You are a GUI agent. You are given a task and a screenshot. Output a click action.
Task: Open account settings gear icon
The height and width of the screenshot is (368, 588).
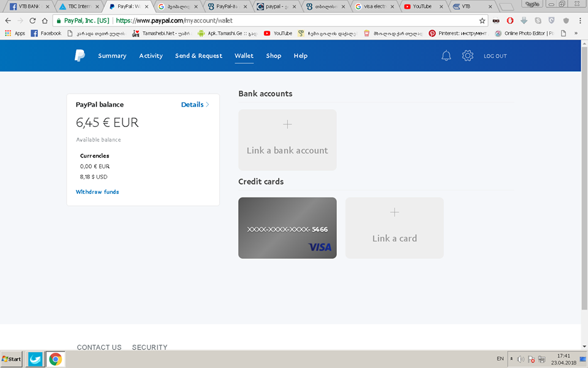tap(467, 56)
